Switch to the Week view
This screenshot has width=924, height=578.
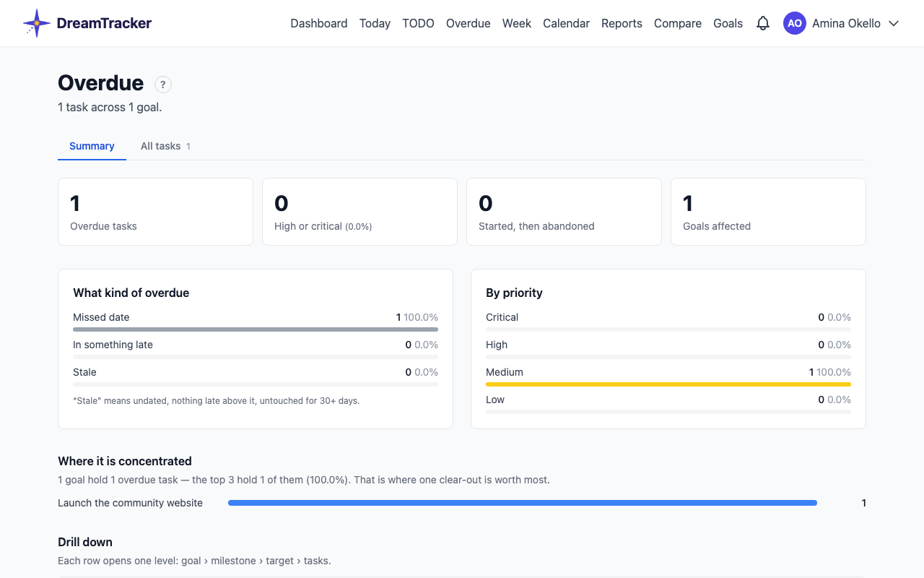[x=517, y=23]
